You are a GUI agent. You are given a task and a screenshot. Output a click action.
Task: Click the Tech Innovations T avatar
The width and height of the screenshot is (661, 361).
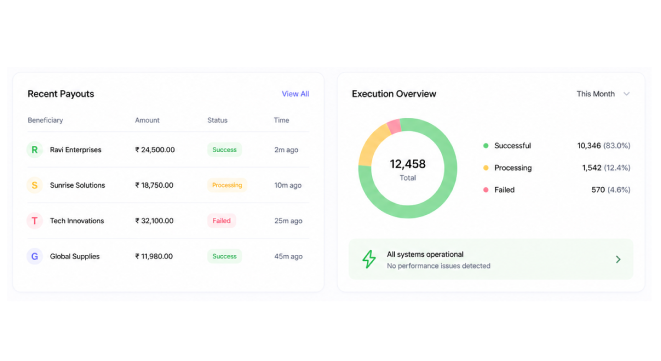coord(35,221)
